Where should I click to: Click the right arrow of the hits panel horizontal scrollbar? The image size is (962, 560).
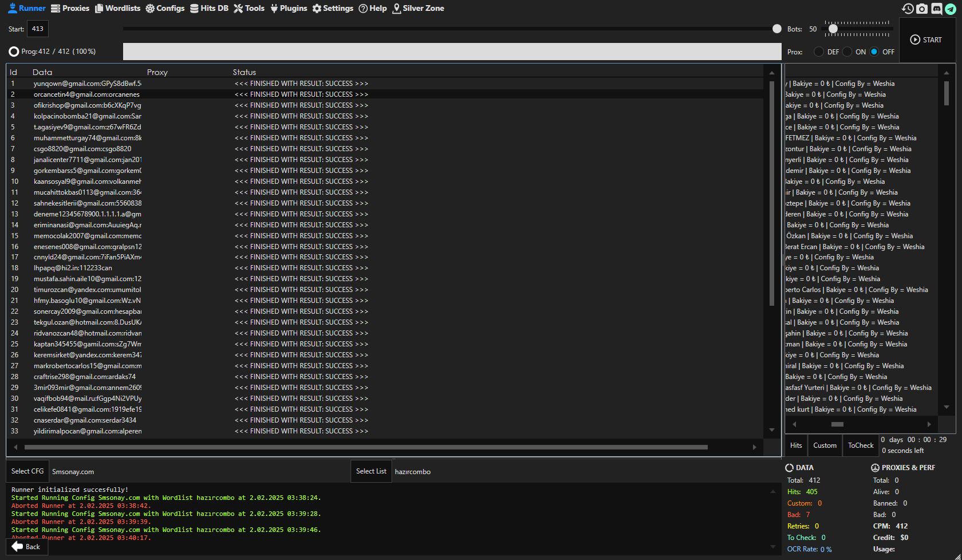point(929,424)
